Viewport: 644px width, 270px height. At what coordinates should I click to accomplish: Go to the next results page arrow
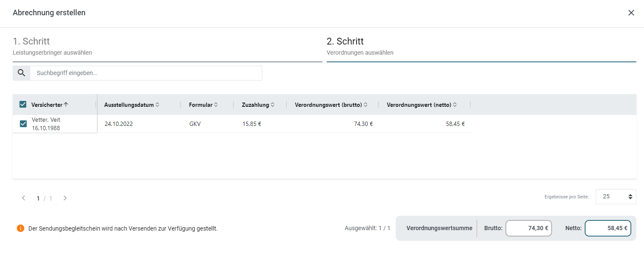pos(65,198)
